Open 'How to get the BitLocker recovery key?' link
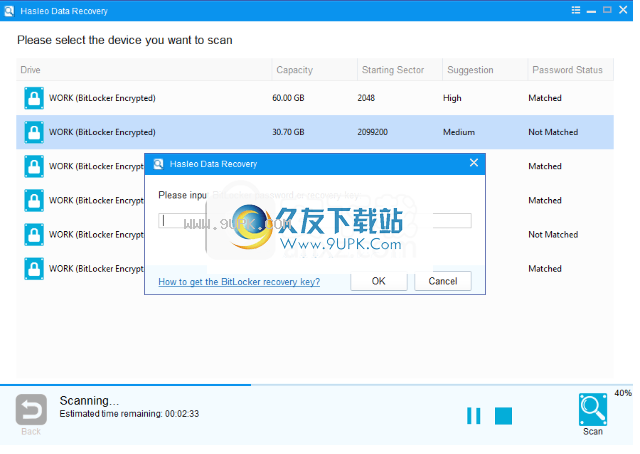The width and height of the screenshot is (640, 454). [x=239, y=282]
